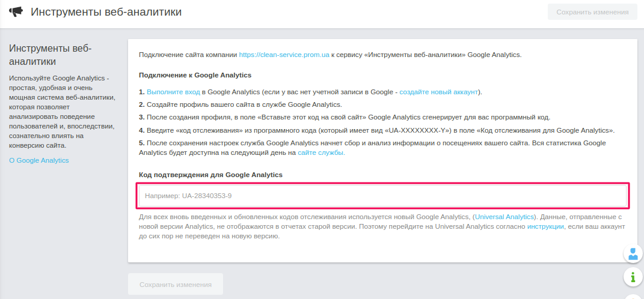The height and width of the screenshot is (299, 644).
Task: Open the green info icon
Action: [x=633, y=276]
